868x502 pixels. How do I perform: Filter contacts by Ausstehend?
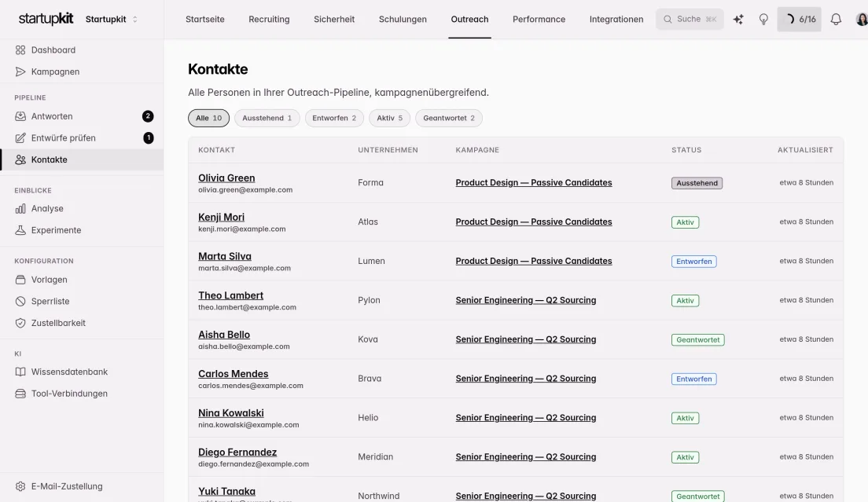(267, 118)
